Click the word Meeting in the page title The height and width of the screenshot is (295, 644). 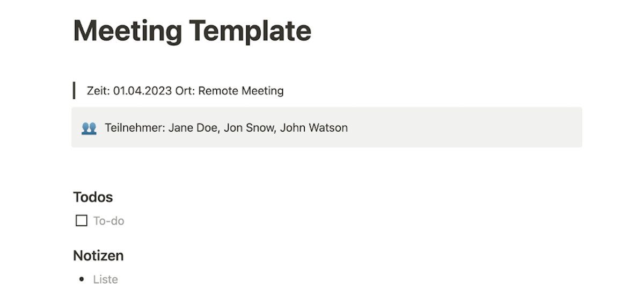[x=128, y=30]
